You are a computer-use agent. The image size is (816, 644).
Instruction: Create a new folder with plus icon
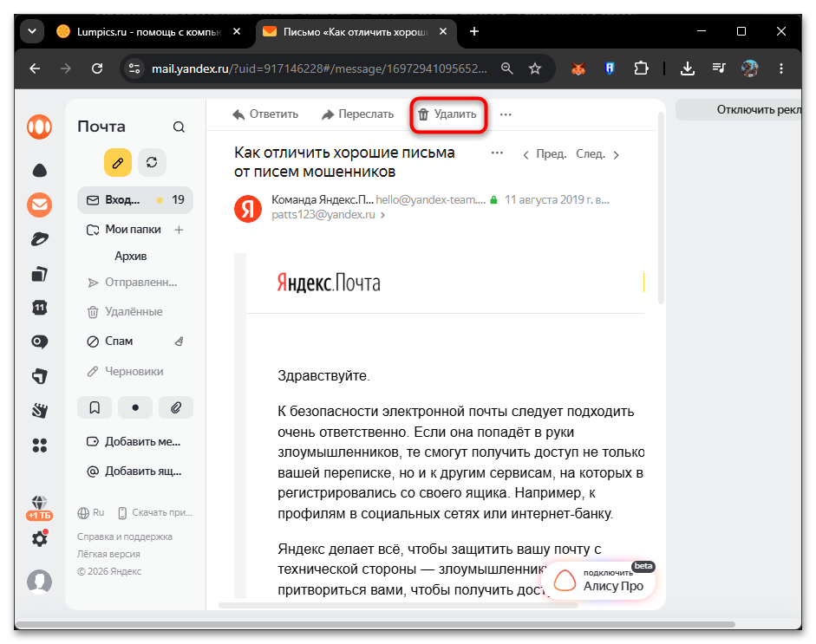pyautogui.click(x=179, y=230)
